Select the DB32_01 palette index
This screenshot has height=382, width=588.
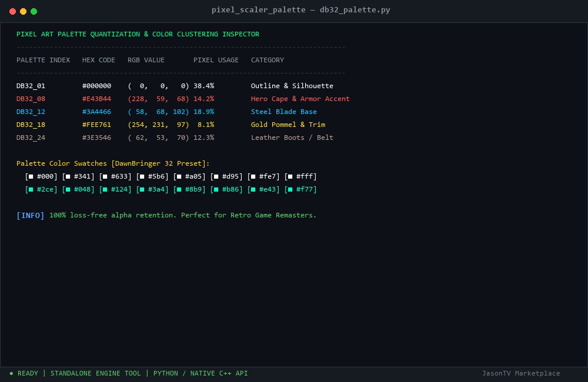(31, 86)
